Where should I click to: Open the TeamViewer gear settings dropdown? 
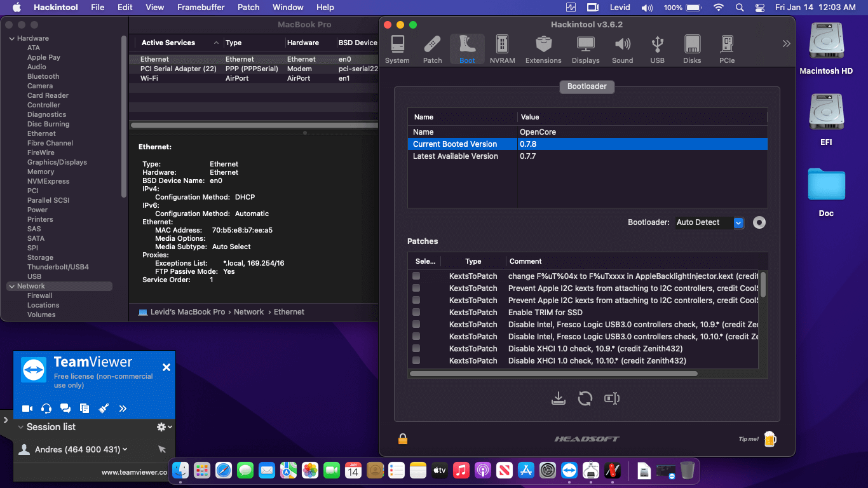165,427
